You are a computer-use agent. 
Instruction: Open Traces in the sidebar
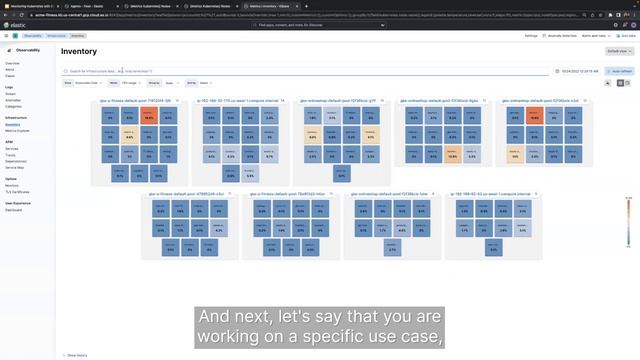tap(10, 155)
